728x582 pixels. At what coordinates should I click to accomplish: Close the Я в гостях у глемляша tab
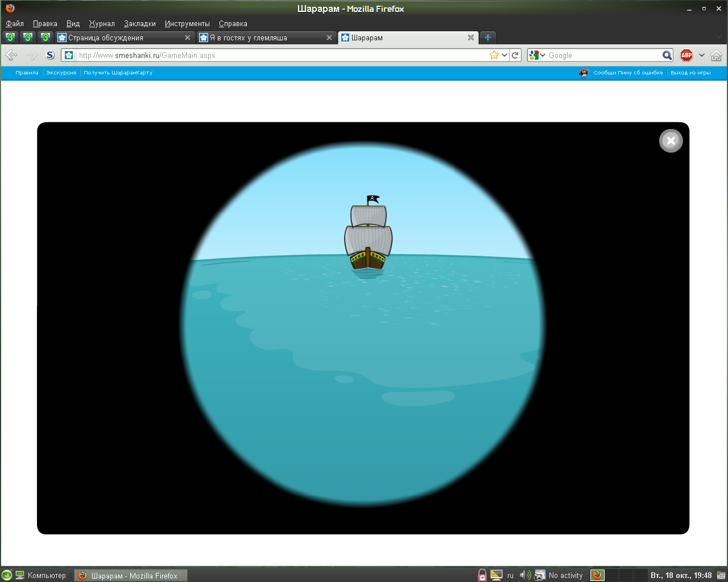coord(329,38)
